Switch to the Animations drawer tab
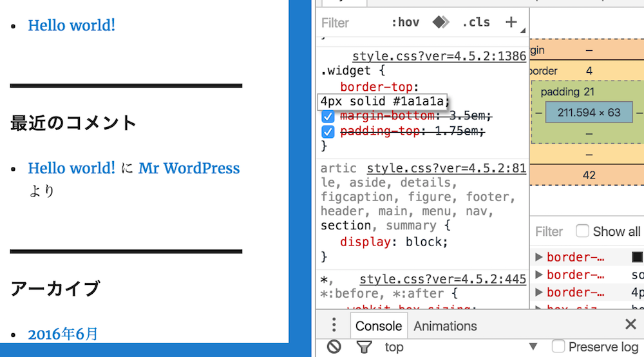The height and width of the screenshot is (357, 644). click(x=445, y=326)
